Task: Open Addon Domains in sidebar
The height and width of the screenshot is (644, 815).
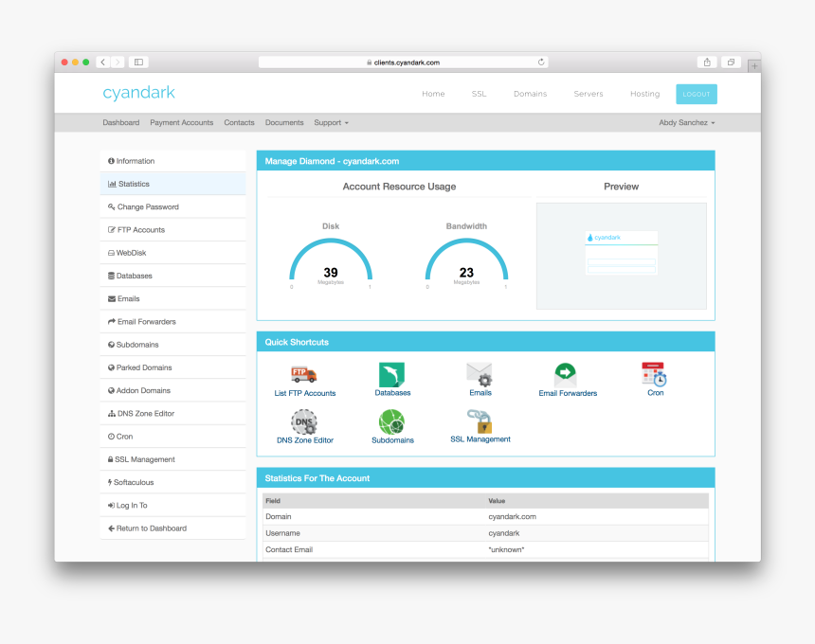Action: click(173, 390)
